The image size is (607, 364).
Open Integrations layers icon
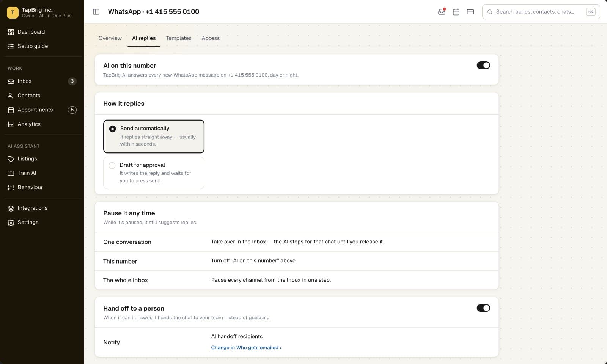[x=11, y=208]
